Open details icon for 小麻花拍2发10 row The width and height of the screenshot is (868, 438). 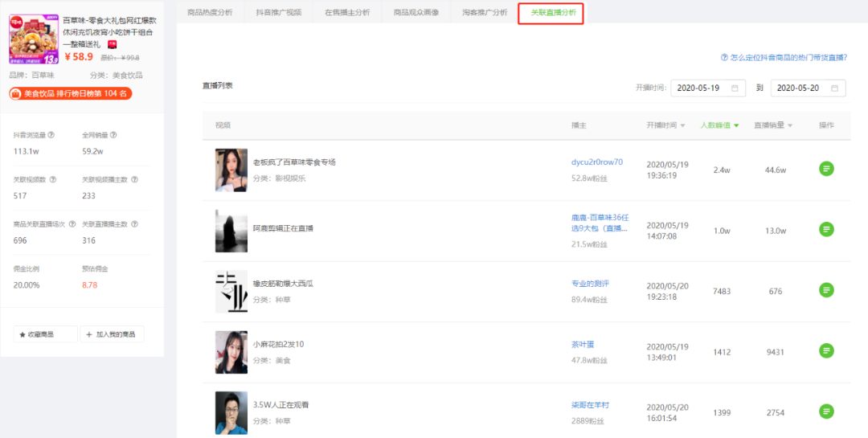coord(826,350)
